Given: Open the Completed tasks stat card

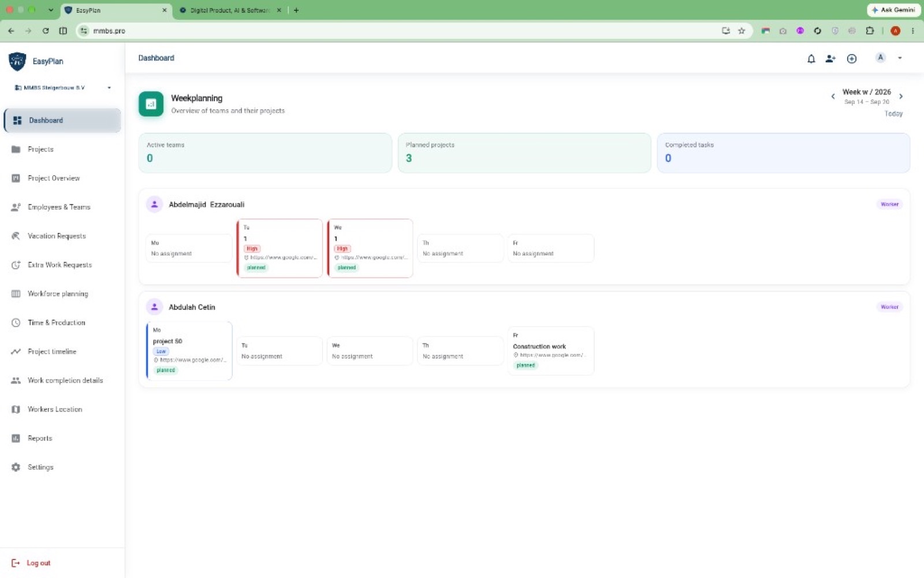Looking at the screenshot, I should point(784,153).
